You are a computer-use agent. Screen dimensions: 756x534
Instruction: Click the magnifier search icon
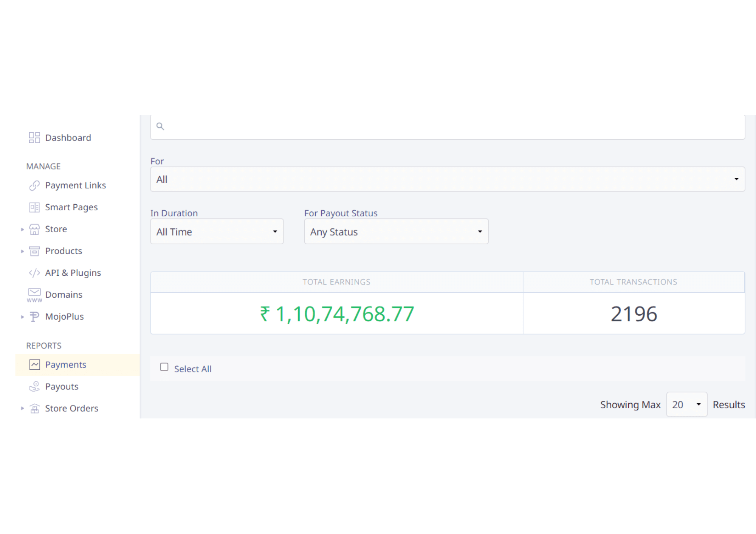coord(160,127)
